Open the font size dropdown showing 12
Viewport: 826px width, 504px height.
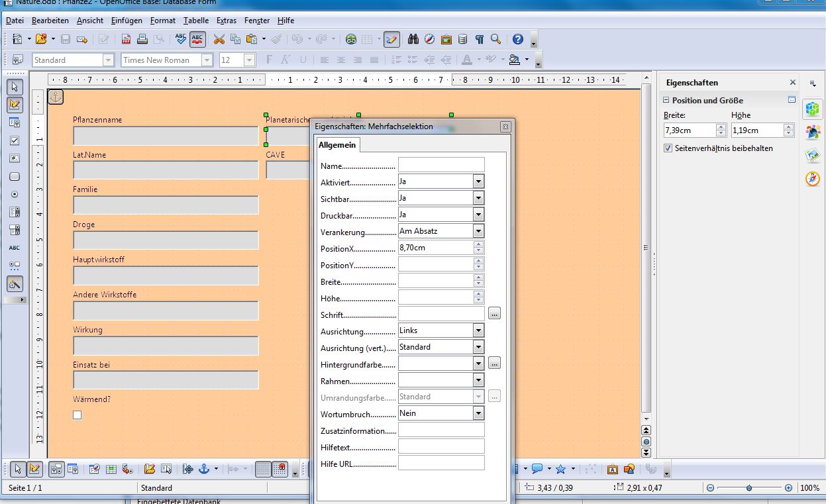[250, 60]
